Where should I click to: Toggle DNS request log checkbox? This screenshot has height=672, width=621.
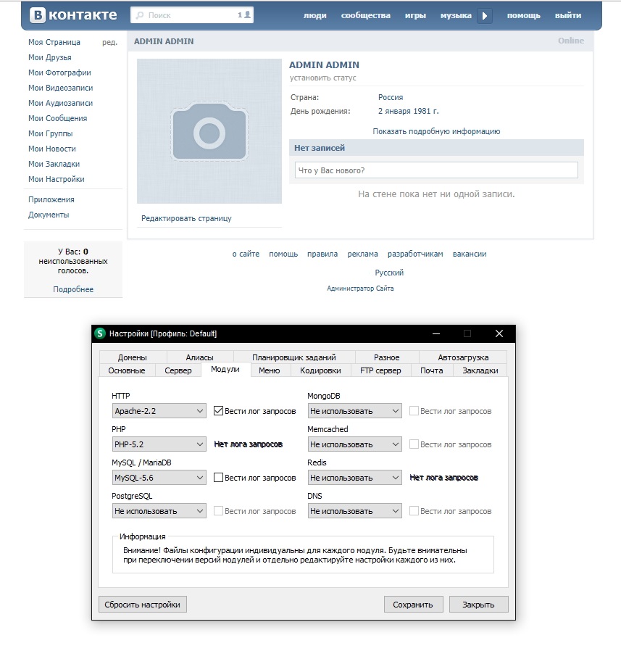[414, 511]
